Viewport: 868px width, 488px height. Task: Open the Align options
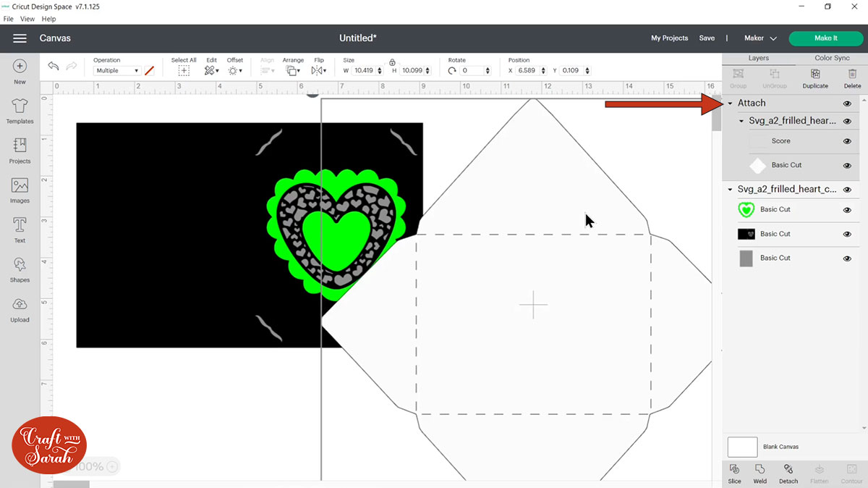pos(268,71)
